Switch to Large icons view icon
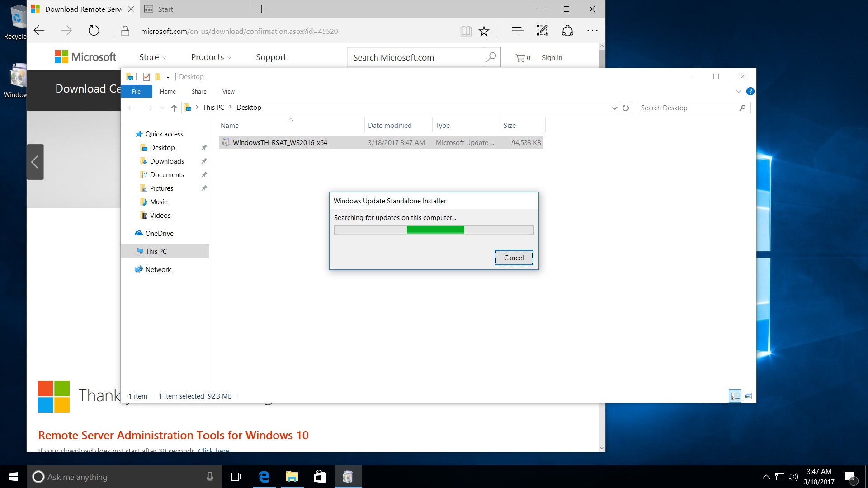The width and height of the screenshot is (868, 488). 748,396
